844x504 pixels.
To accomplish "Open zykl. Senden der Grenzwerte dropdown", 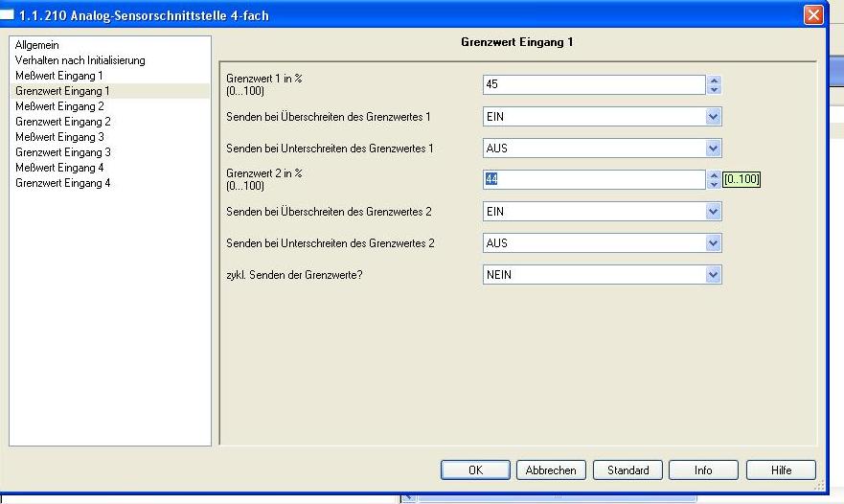I will (x=712, y=275).
